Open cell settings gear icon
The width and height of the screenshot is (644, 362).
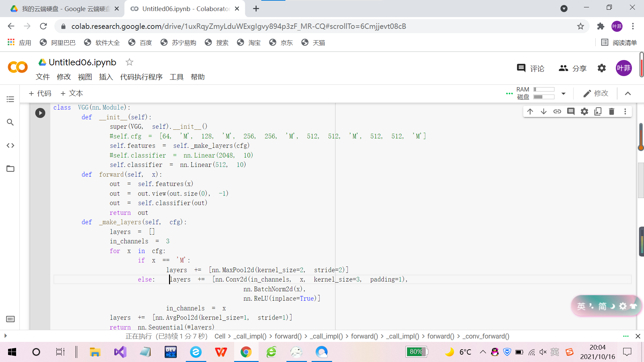coord(584,111)
